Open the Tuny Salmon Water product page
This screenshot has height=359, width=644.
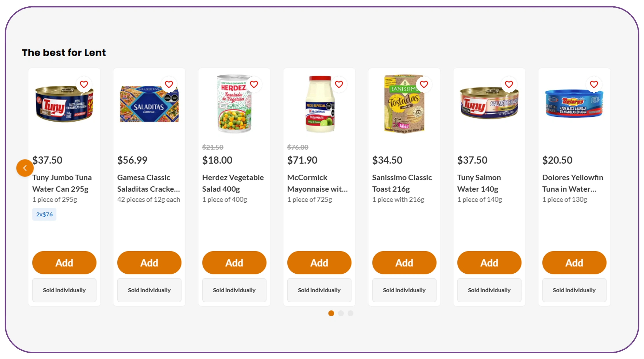[479, 183]
